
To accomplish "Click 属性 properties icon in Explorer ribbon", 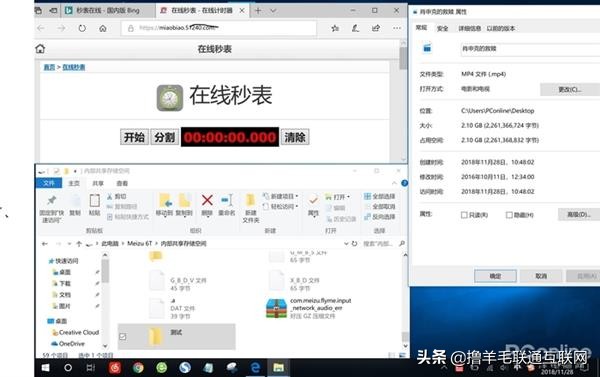I will pyautogui.click(x=313, y=200).
